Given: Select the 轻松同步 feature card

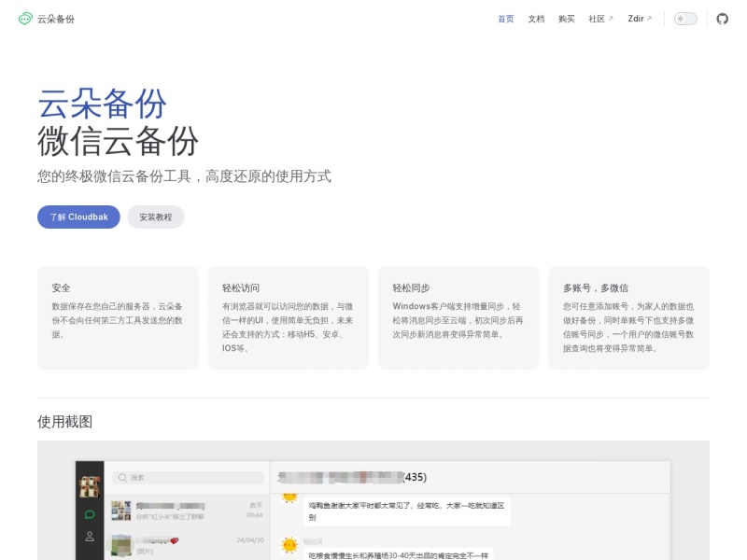Looking at the screenshot, I should pyautogui.click(x=458, y=317).
